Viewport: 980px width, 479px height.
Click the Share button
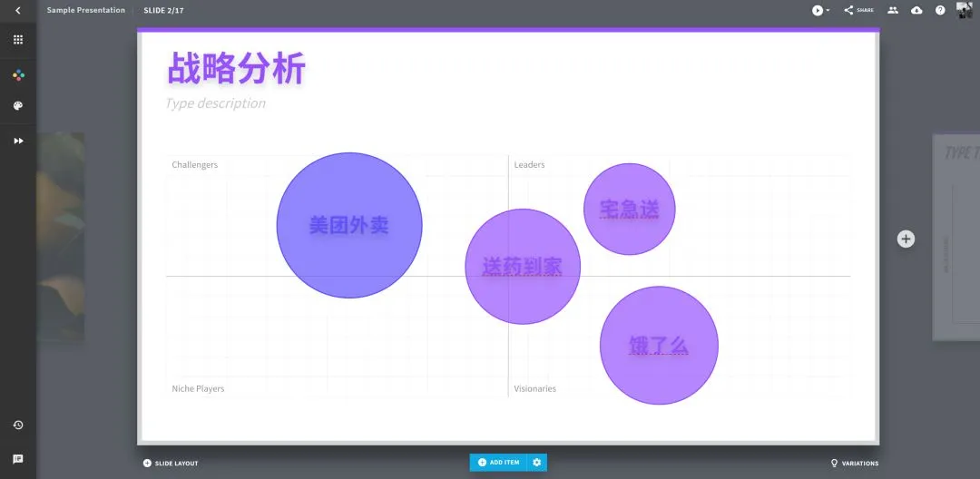tap(858, 10)
